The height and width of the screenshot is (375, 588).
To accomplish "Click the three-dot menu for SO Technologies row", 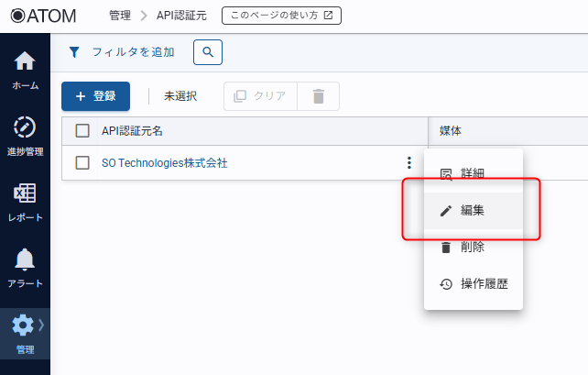I will [408, 163].
